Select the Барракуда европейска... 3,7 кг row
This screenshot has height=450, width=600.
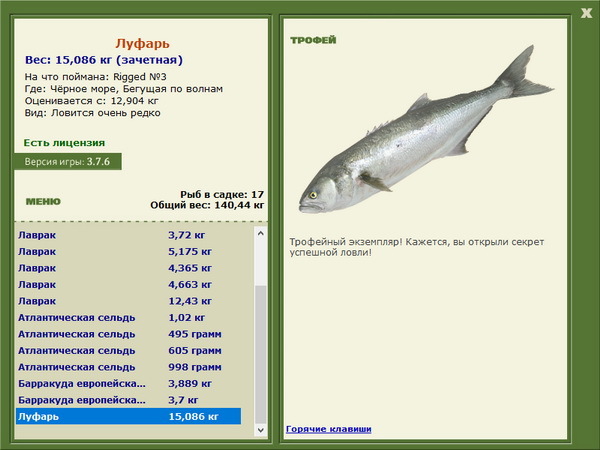[129, 399]
